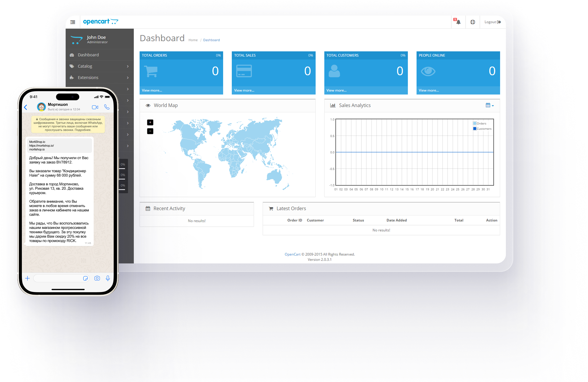The width and height of the screenshot is (588, 382).
Task: Tap the phone call icon in chat
Action: click(x=107, y=107)
